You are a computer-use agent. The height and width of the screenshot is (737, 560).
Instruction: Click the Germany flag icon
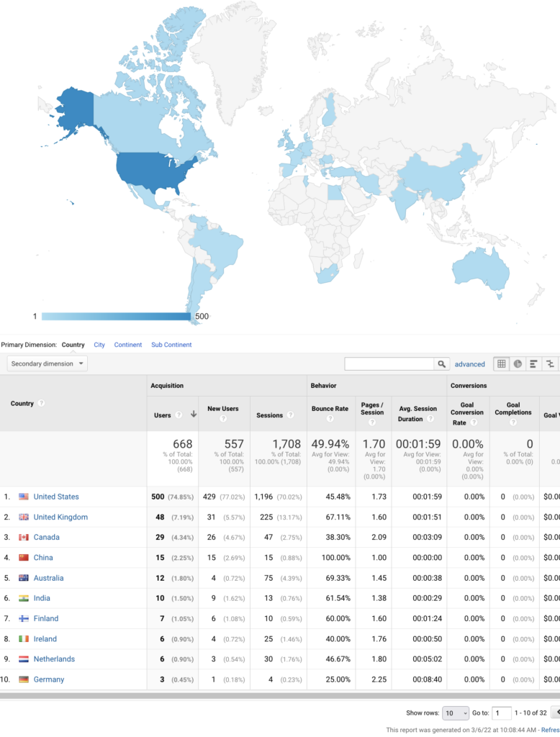[24, 679]
